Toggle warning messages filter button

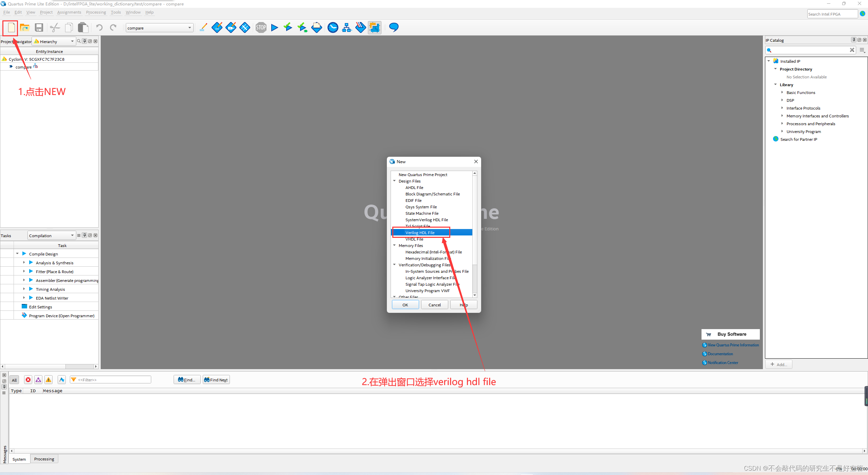click(48, 380)
